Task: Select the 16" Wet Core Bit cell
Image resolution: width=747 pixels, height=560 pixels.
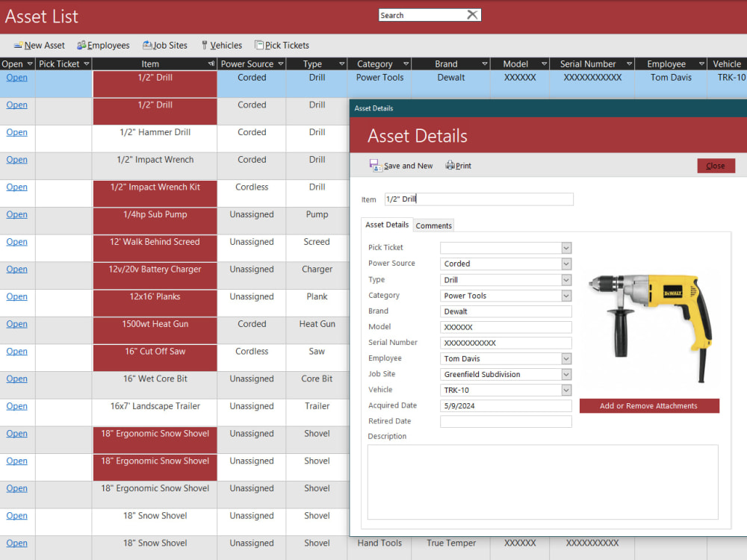Action: (155, 385)
